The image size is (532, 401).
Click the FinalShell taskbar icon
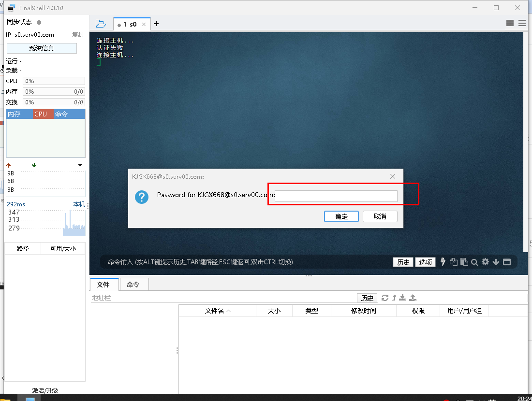click(x=30, y=399)
